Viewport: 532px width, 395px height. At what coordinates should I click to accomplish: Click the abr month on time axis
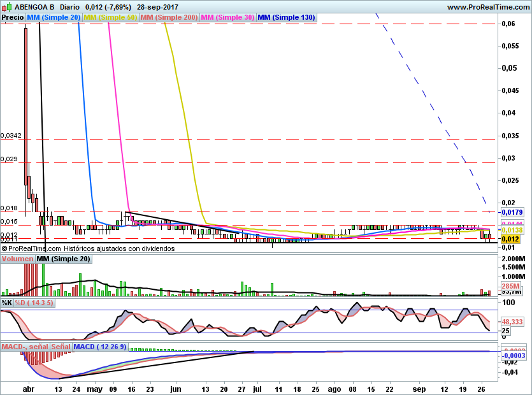click(x=28, y=389)
